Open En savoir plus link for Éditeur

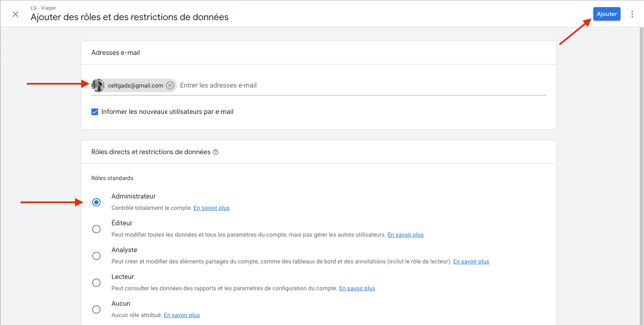(405, 235)
